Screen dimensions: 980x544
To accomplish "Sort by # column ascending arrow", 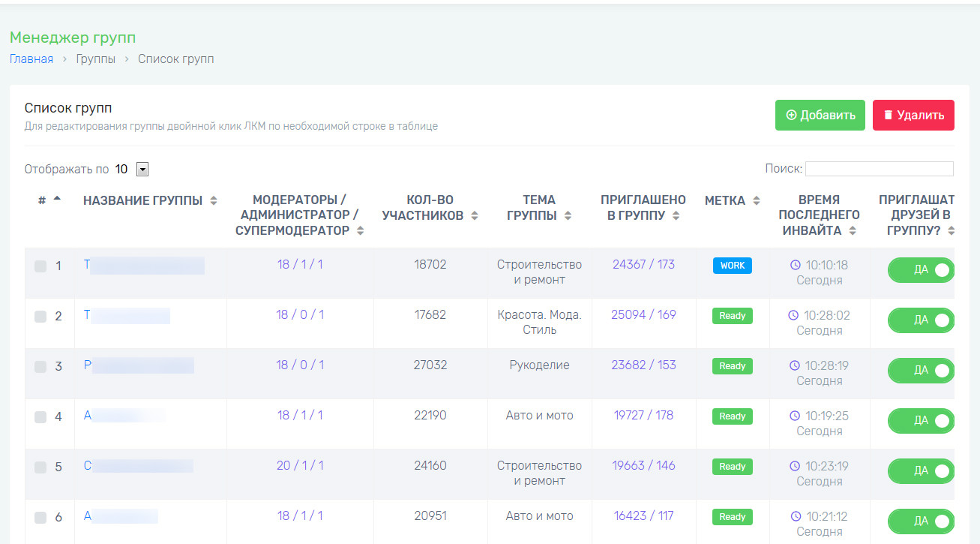I will pos(58,199).
